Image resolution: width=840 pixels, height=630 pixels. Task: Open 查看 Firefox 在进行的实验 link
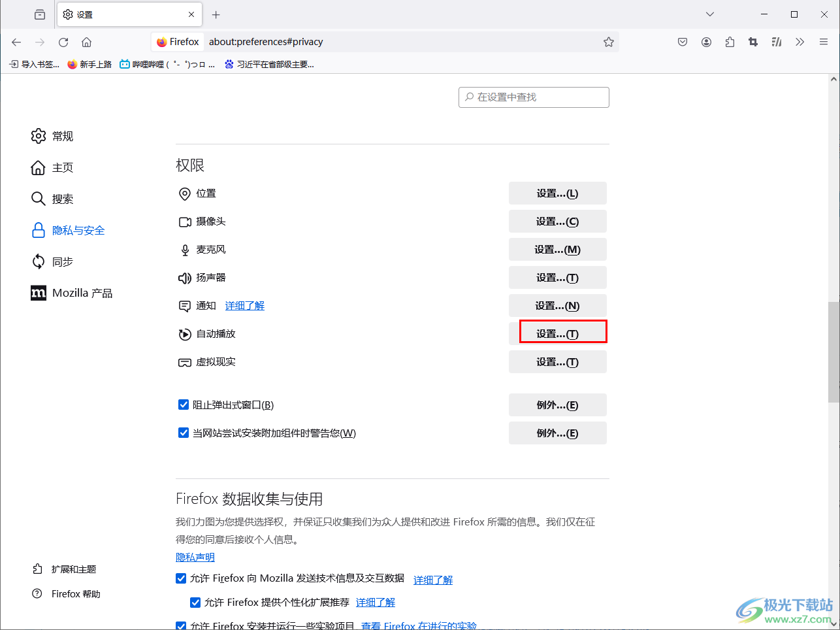click(x=419, y=625)
